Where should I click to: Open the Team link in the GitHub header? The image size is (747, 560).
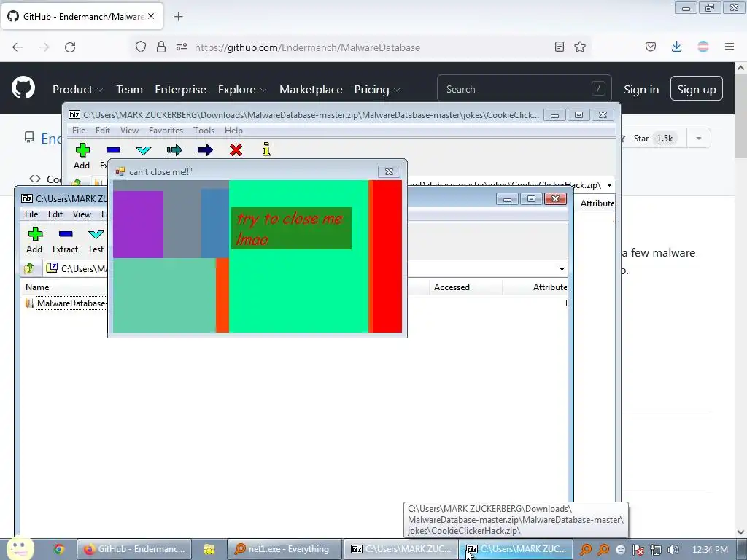point(130,89)
